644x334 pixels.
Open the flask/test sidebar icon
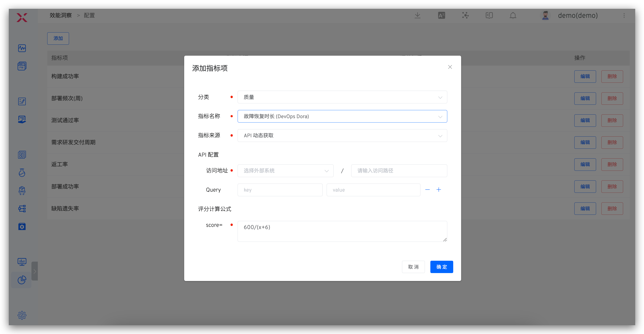[22, 173]
